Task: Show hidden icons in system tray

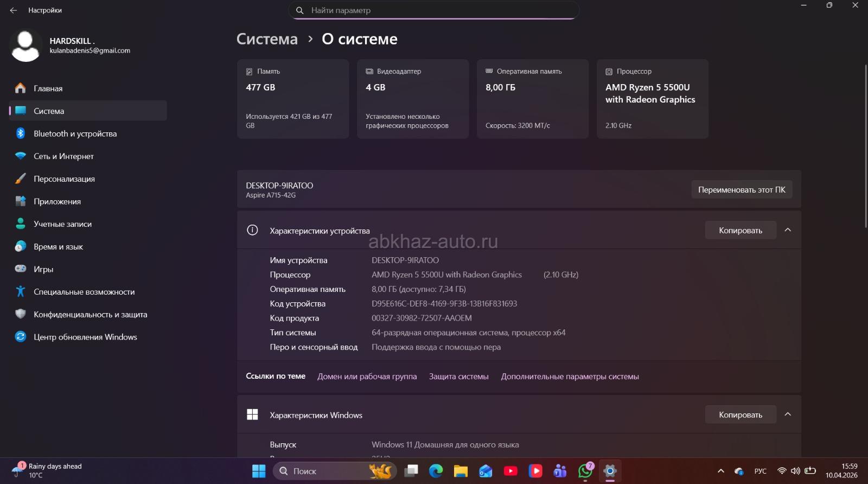Action: [x=720, y=471]
